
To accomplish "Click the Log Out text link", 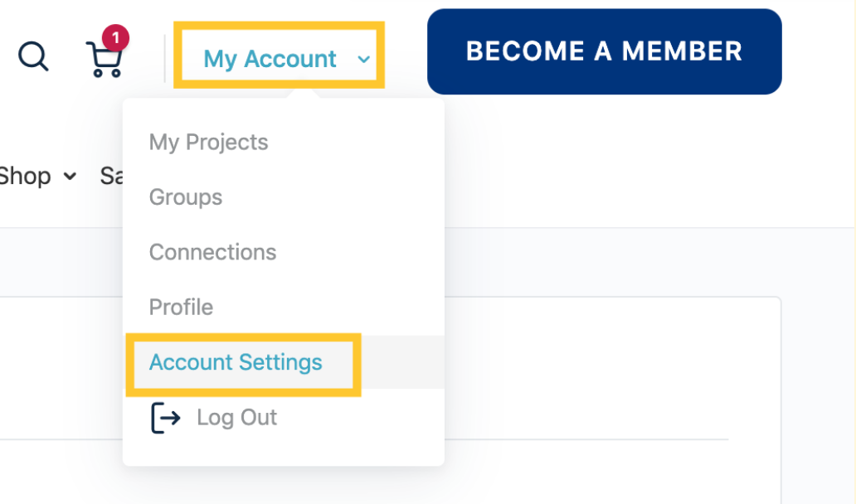I will coord(237,418).
